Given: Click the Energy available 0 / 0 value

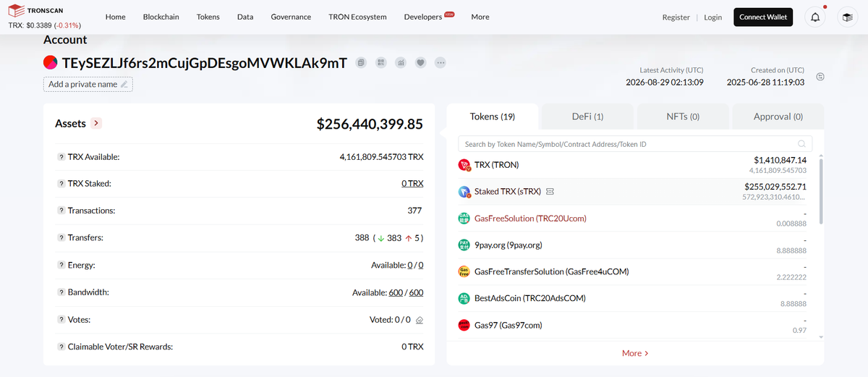Looking at the screenshot, I should (x=415, y=266).
